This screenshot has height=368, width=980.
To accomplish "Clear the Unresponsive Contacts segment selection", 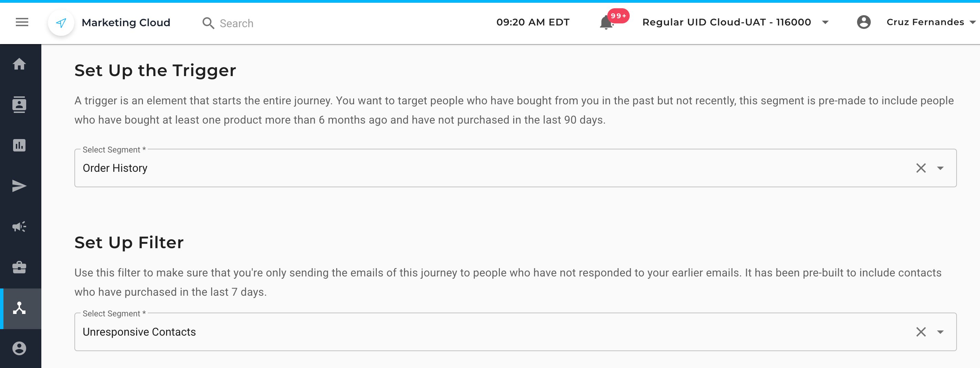I will click(x=921, y=332).
